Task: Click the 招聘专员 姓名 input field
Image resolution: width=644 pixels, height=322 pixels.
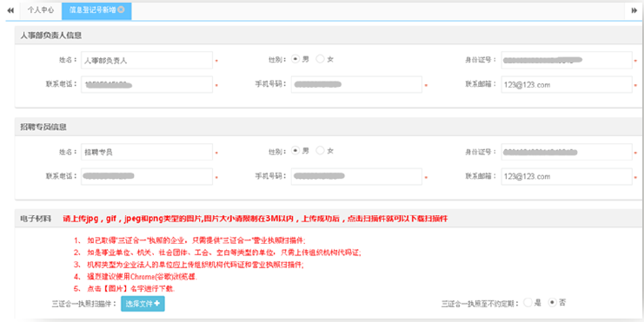Action: click(x=147, y=152)
